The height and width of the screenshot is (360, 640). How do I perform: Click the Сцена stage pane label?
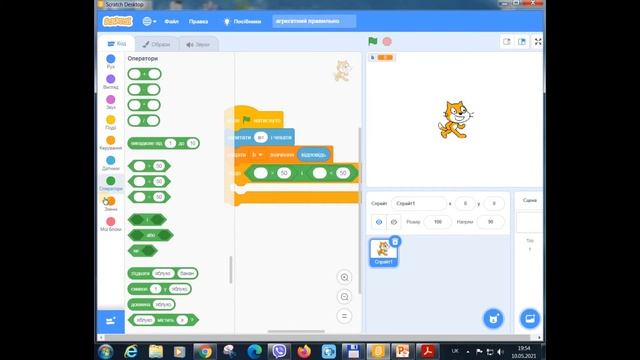click(529, 200)
